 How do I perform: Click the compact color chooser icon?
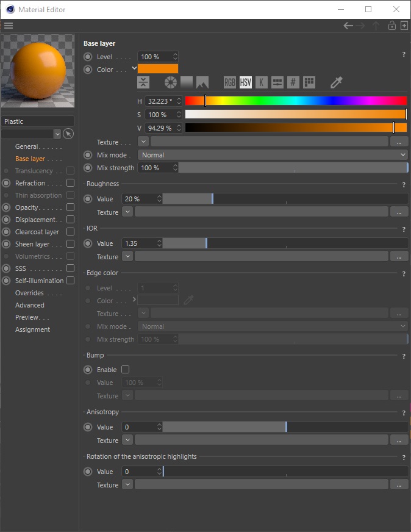(x=143, y=82)
